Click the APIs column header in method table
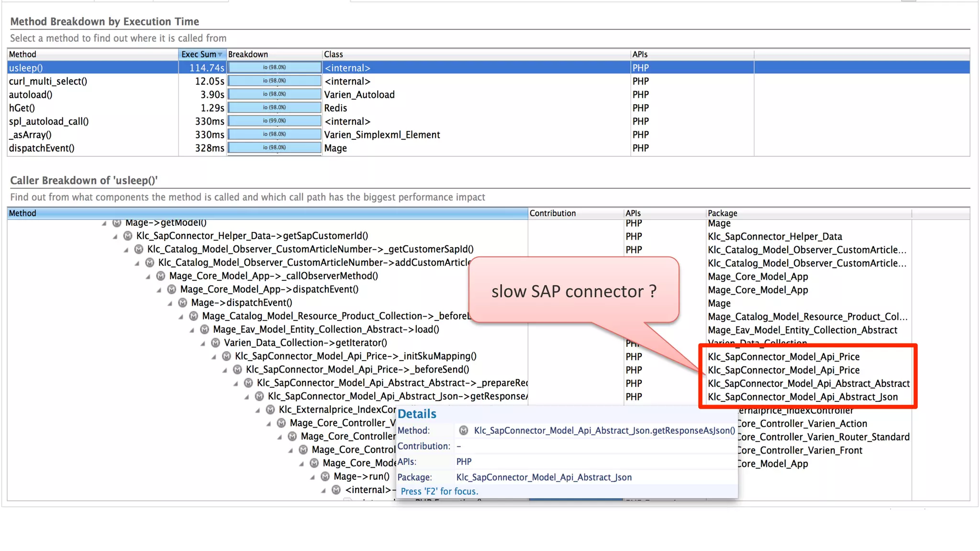The image size is (980, 551). pos(692,55)
